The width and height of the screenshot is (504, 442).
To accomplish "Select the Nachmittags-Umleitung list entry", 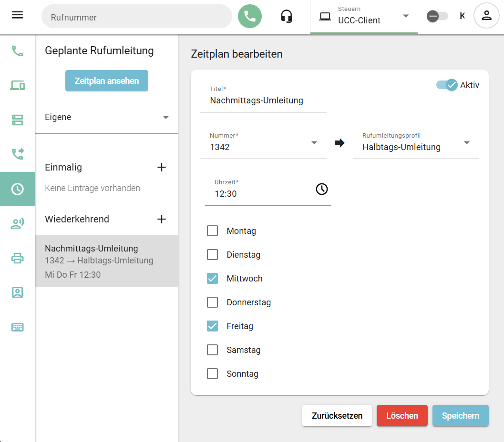I will 107,261.
